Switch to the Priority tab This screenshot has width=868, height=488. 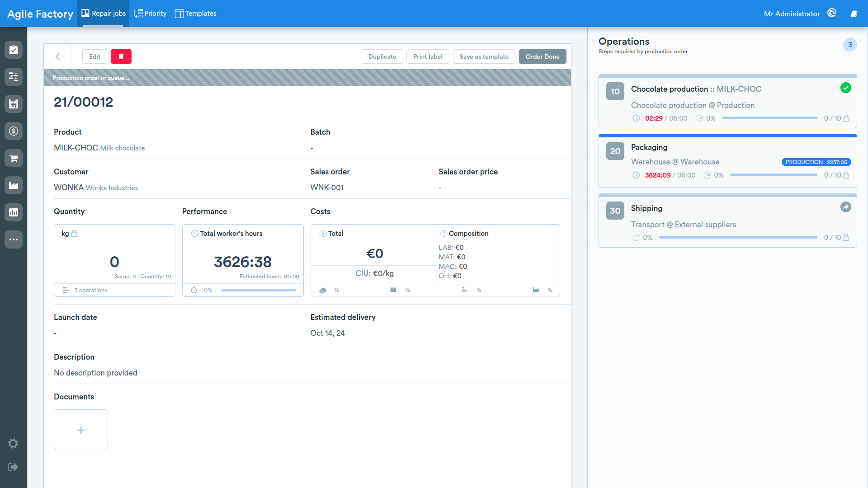point(151,14)
